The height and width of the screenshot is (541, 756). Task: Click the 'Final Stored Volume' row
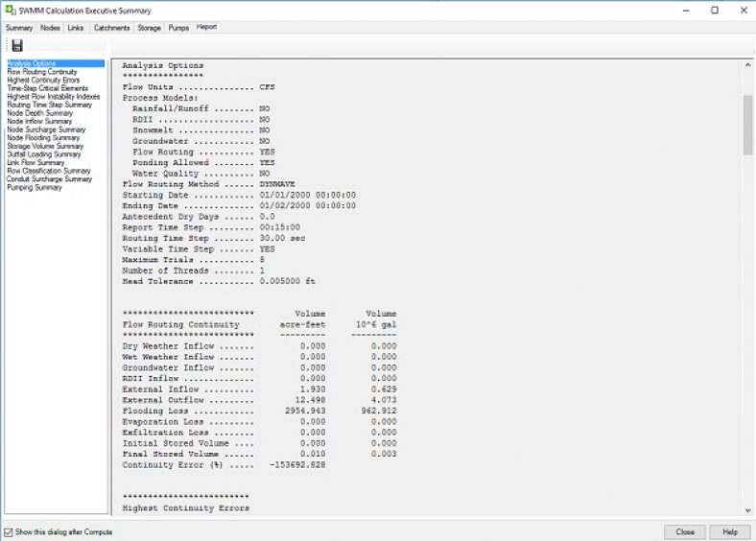pyautogui.click(x=259, y=454)
